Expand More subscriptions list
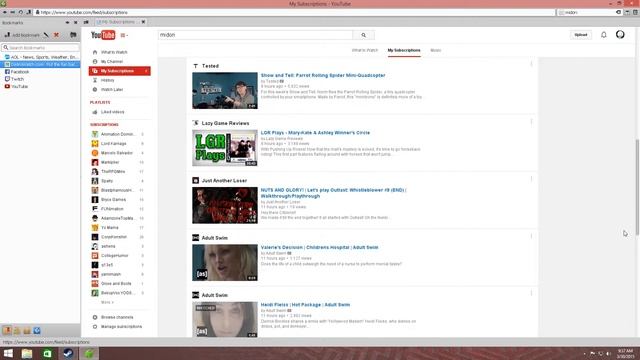Viewport: 640px width, 360px height. click(107, 302)
